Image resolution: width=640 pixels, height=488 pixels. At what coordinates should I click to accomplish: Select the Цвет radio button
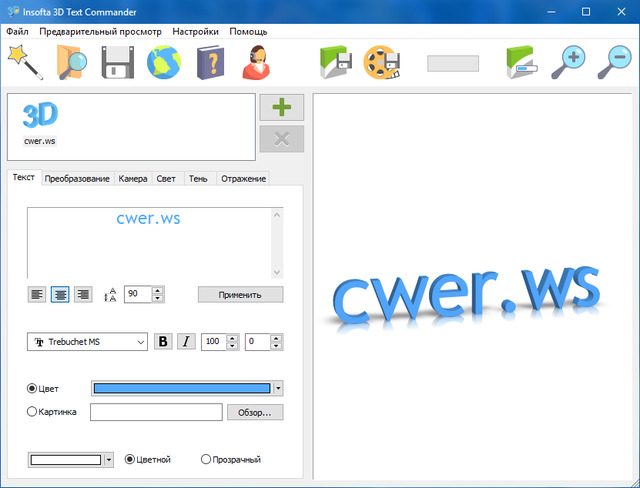tap(33, 388)
